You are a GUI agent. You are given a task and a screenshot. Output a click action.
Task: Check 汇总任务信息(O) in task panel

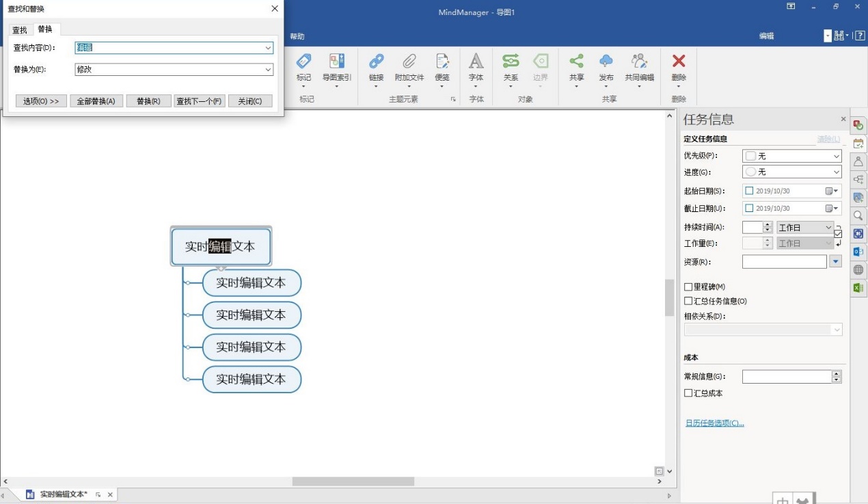[x=688, y=301]
